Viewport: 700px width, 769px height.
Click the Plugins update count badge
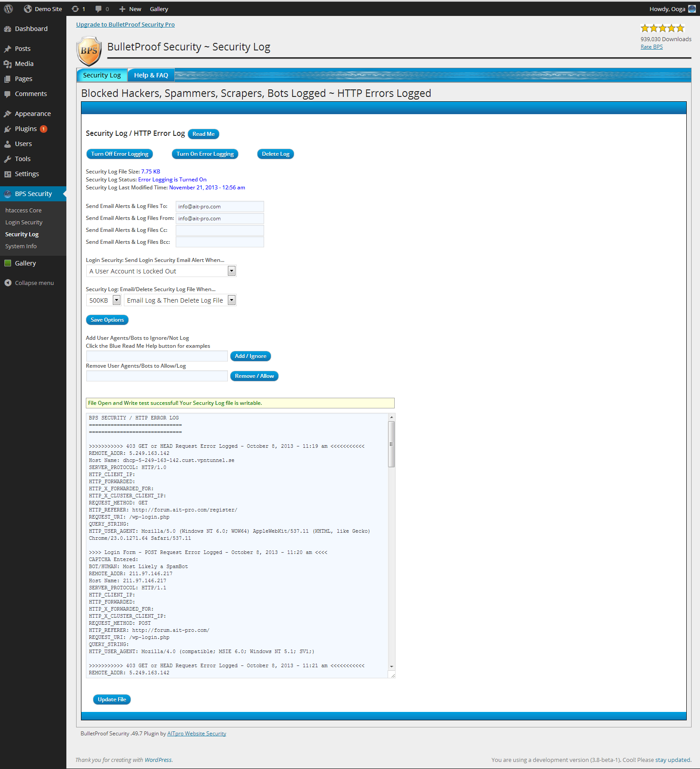tap(43, 129)
